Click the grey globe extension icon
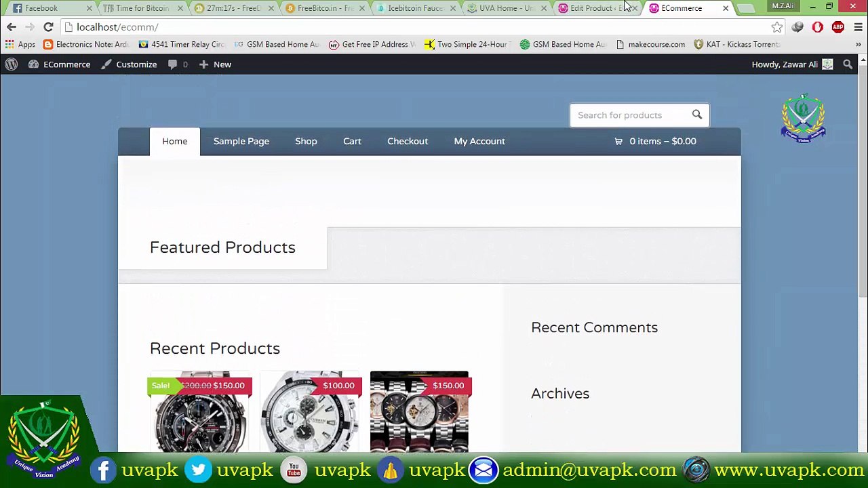 (x=797, y=27)
